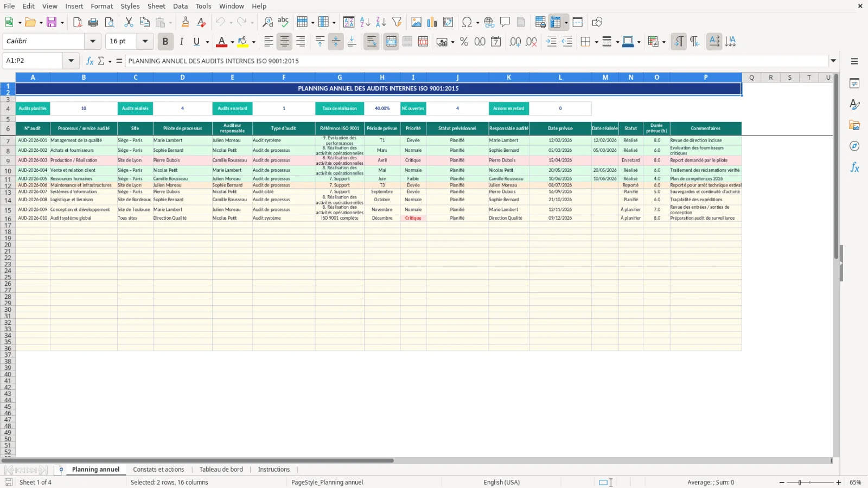Image resolution: width=868 pixels, height=488 pixels.
Task: Switch to Tableau de bord tab
Action: pos(221,470)
